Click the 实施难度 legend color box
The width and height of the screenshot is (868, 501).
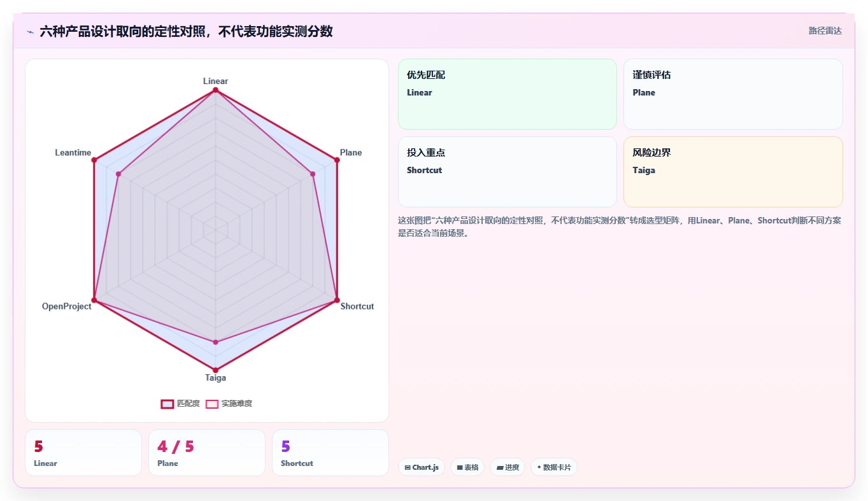tap(212, 404)
